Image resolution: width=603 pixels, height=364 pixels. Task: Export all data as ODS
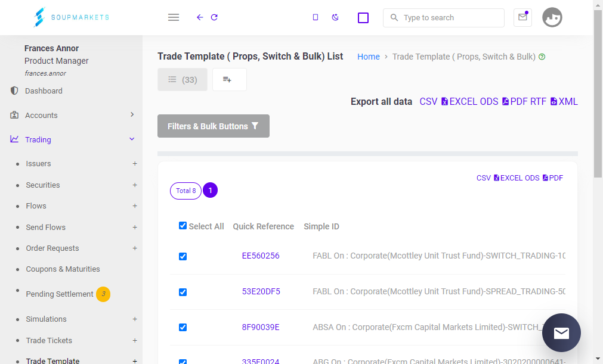pyautogui.click(x=489, y=101)
